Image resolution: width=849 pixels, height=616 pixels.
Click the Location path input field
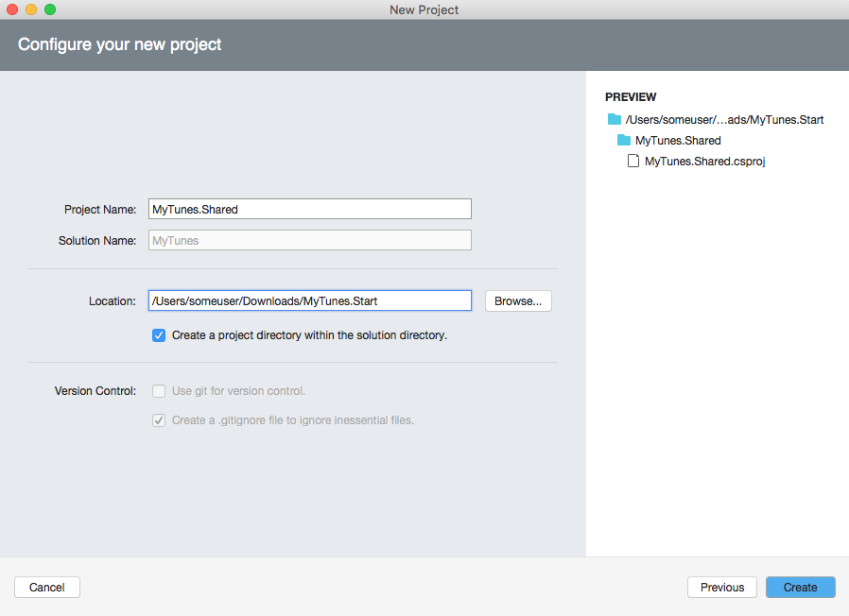click(x=310, y=301)
